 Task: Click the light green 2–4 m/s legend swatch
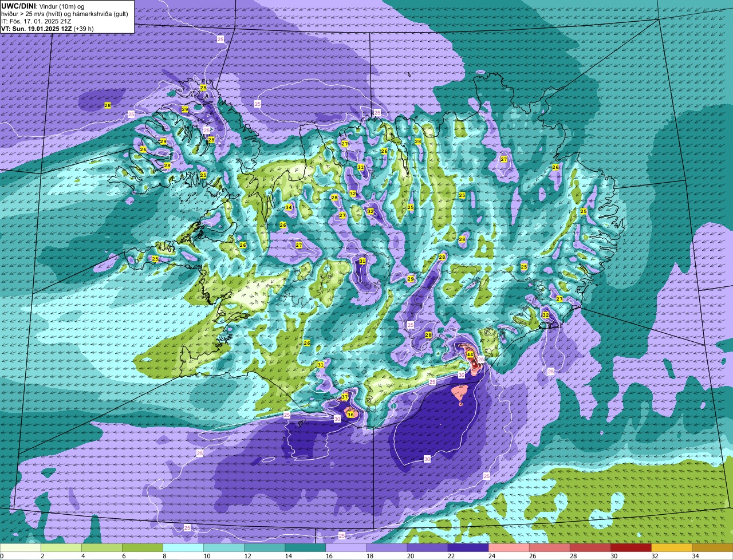[62, 548]
